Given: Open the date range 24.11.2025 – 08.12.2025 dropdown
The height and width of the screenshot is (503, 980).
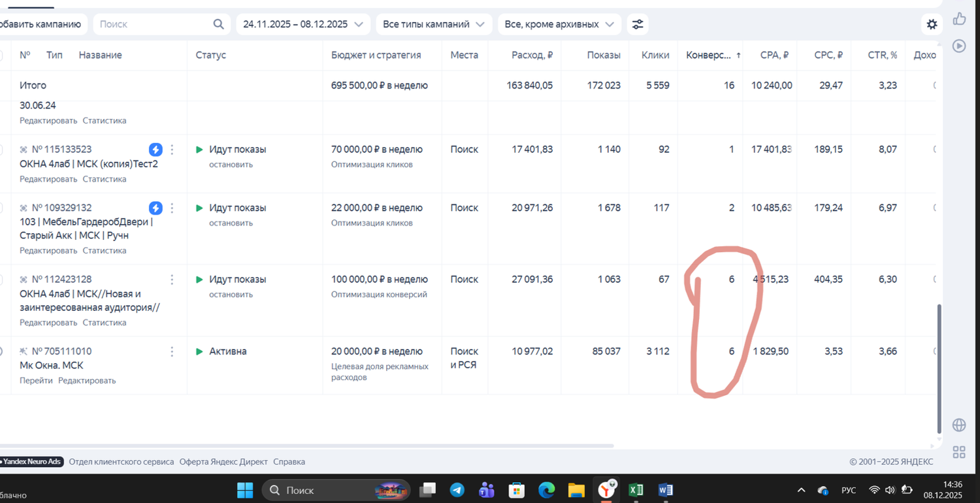Looking at the screenshot, I should pos(303,24).
